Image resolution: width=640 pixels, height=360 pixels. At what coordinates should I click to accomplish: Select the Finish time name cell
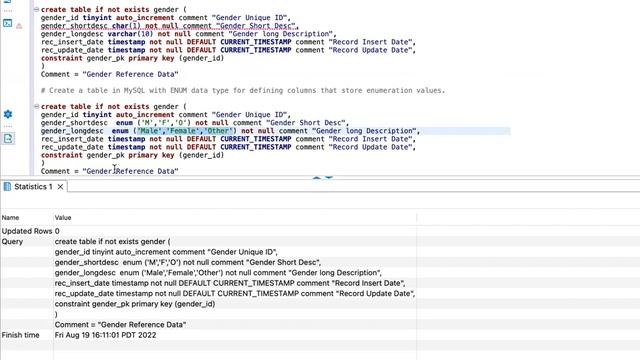click(x=20, y=335)
